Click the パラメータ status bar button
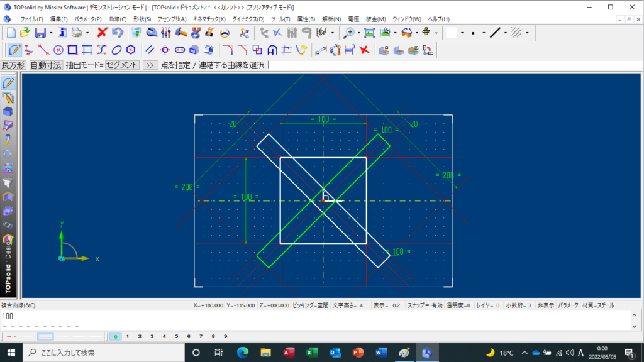This screenshot has height=362, width=644. pos(568,305)
